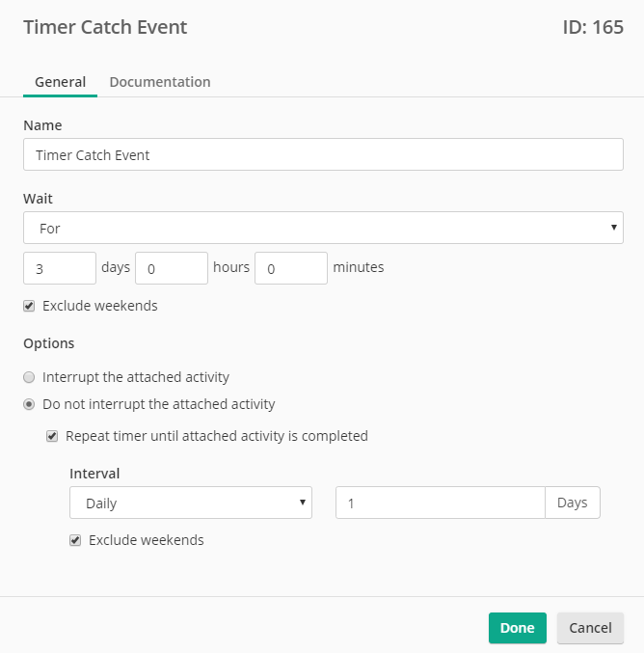
Task: Select Do not interrupt the attached activity
Action: click(29, 404)
